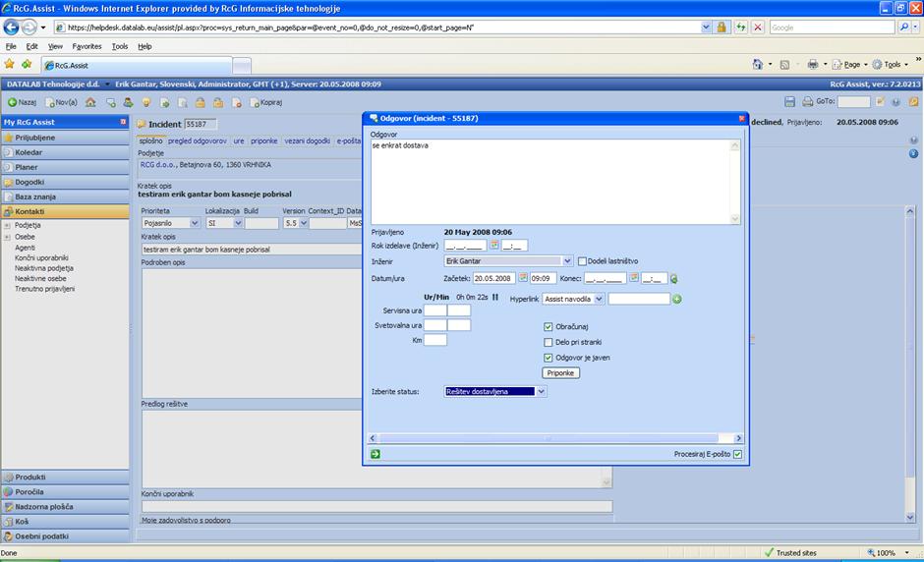The width and height of the screenshot is (924, 562).
Task: Open the Priljubljene section
Action: pos(65,138)
